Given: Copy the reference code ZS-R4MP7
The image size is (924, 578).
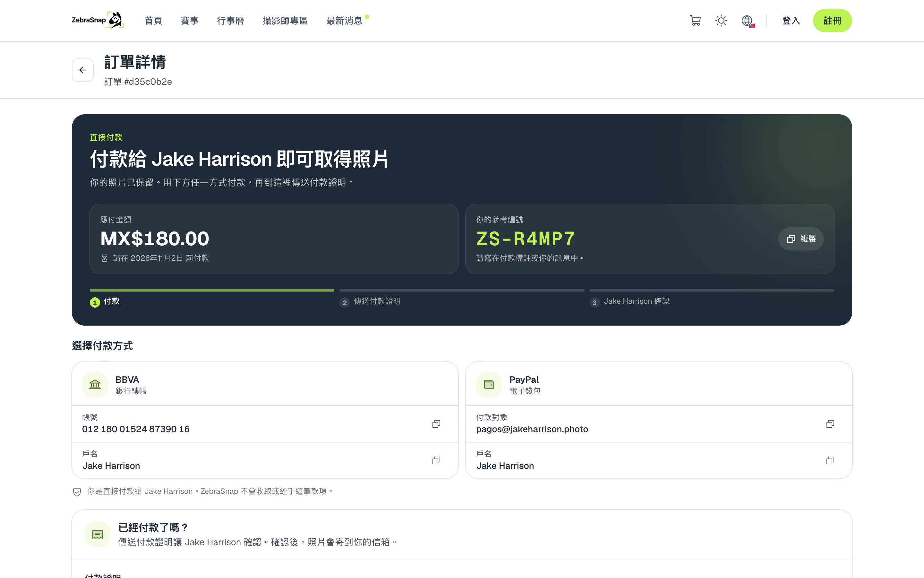Looking at the screenshot, I should [801, 239].
